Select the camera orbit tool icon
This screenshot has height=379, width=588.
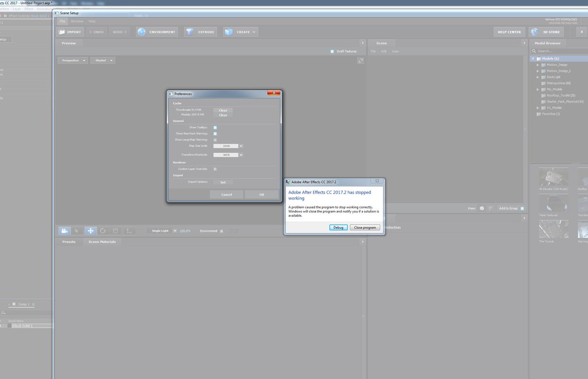(65, 230)
